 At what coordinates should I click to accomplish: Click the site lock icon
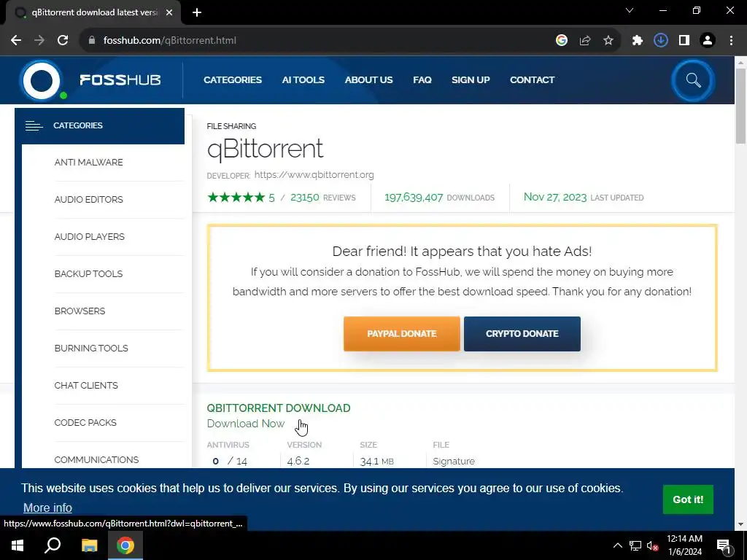pyautogui.click(x=92, y=41)
